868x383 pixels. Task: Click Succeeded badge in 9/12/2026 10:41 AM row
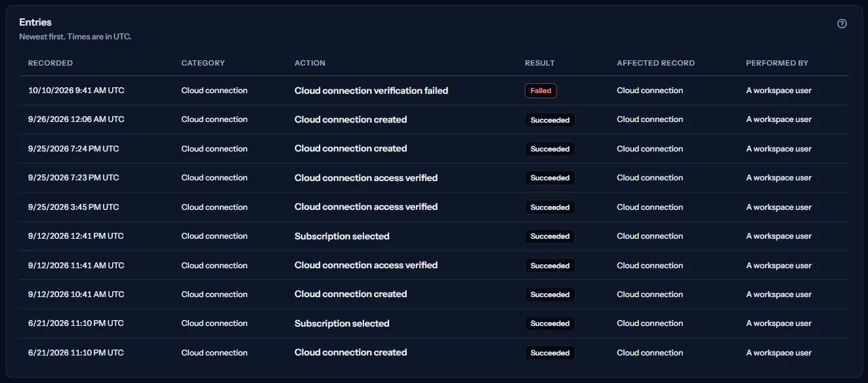coord(550,294)
